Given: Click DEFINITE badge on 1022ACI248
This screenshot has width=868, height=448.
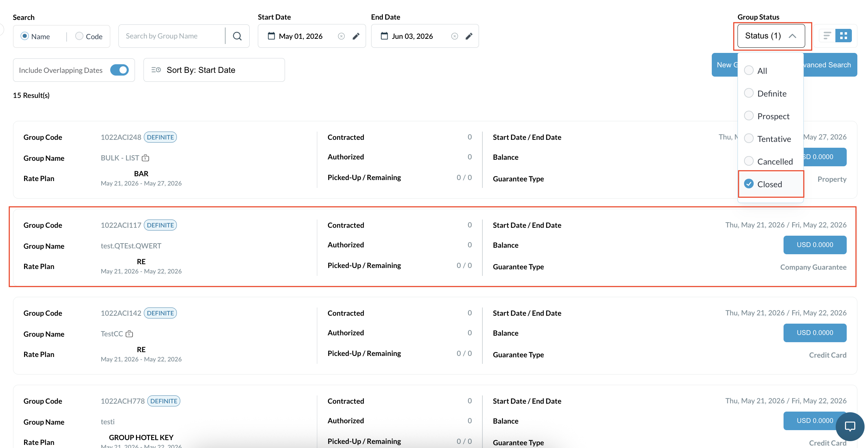Looking at the screenshot, I should (160, 137).
